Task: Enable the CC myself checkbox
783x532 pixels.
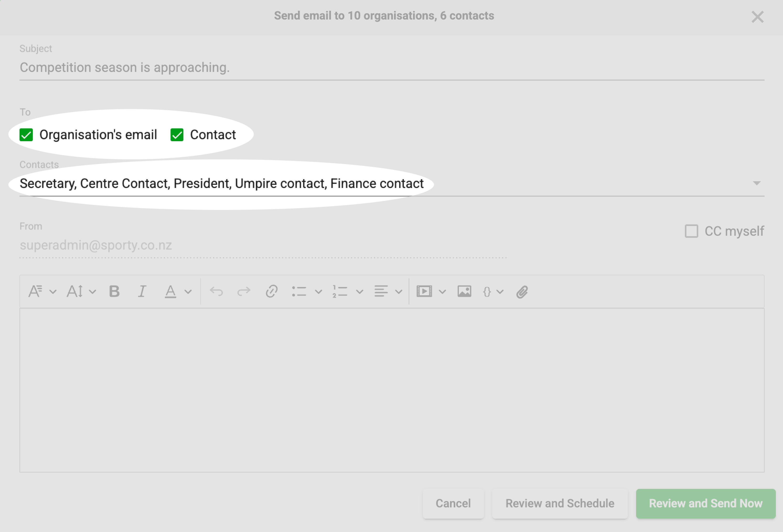Action: tap(691, 231)
